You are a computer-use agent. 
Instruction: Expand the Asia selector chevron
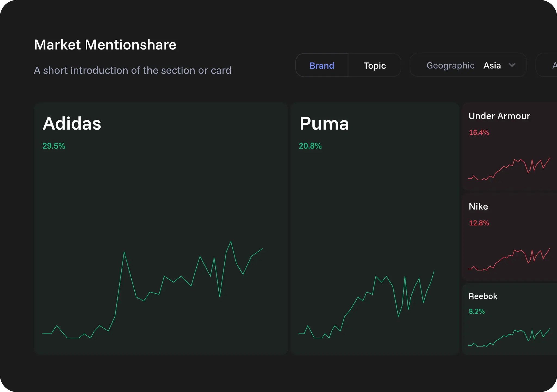pyautogui.click(x=512, y=65)
